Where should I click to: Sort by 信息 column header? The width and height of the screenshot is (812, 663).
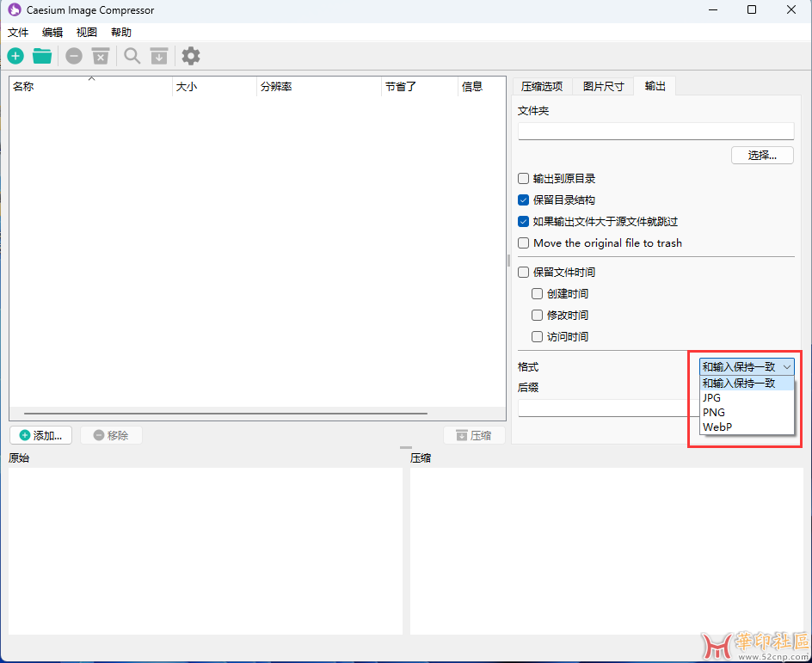coord(482,87)
